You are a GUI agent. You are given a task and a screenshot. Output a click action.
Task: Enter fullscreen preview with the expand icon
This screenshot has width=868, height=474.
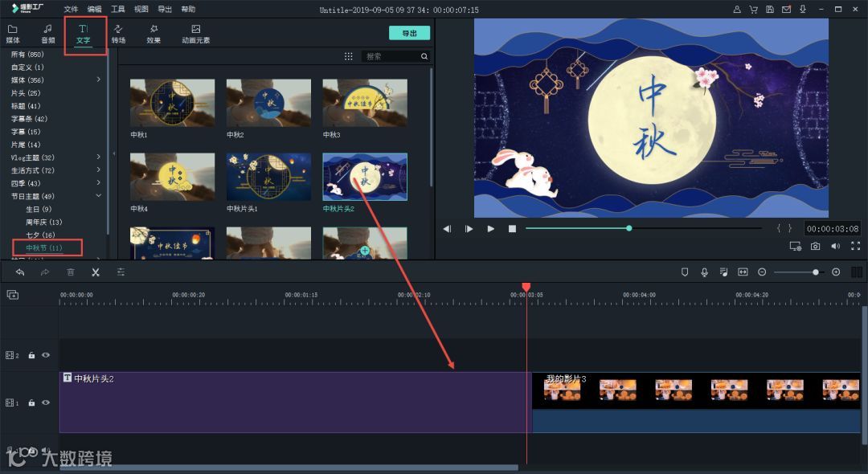(856, 247)
